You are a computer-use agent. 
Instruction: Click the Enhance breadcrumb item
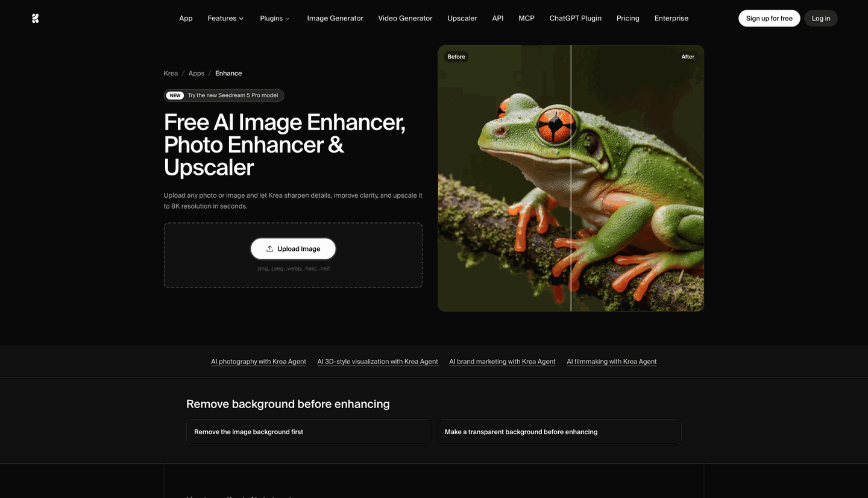(x=228, y=74)
